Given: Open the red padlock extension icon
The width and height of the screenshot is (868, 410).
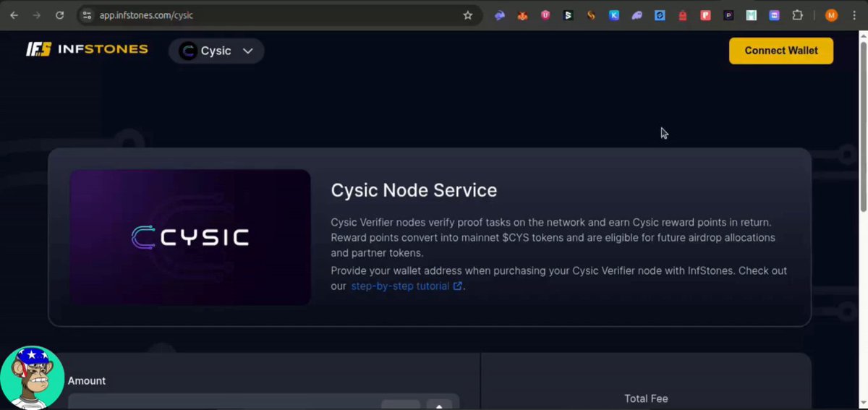Looking at the screenshot, I should 683,15.
